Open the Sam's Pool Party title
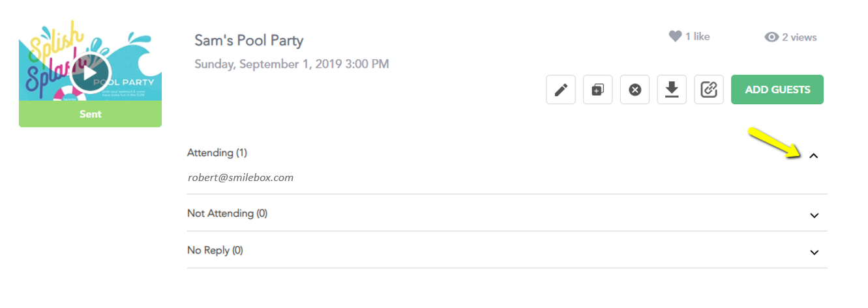Viewport: 868px width, 308px height. (x=249, y=40)
